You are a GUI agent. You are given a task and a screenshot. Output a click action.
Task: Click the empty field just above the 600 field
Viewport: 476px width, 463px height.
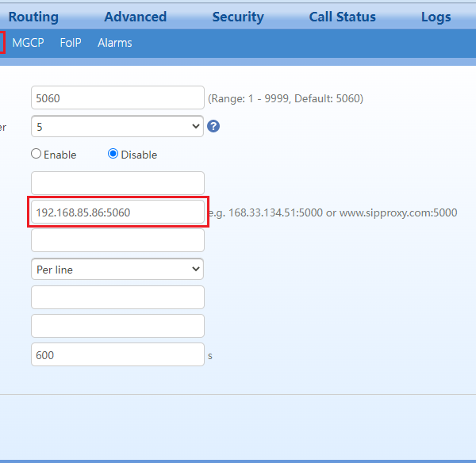117,326
